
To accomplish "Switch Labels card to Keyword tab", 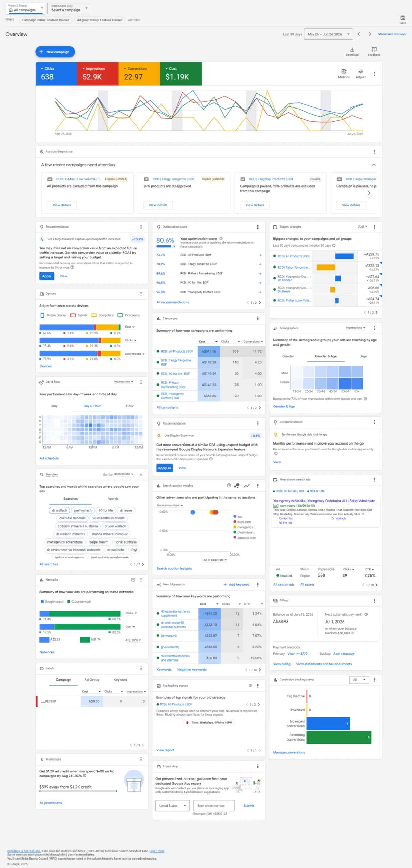I will click(x=120, y=680).
